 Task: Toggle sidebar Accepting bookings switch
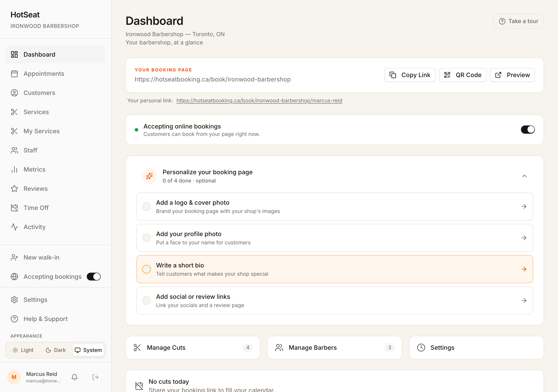[94, 277]
